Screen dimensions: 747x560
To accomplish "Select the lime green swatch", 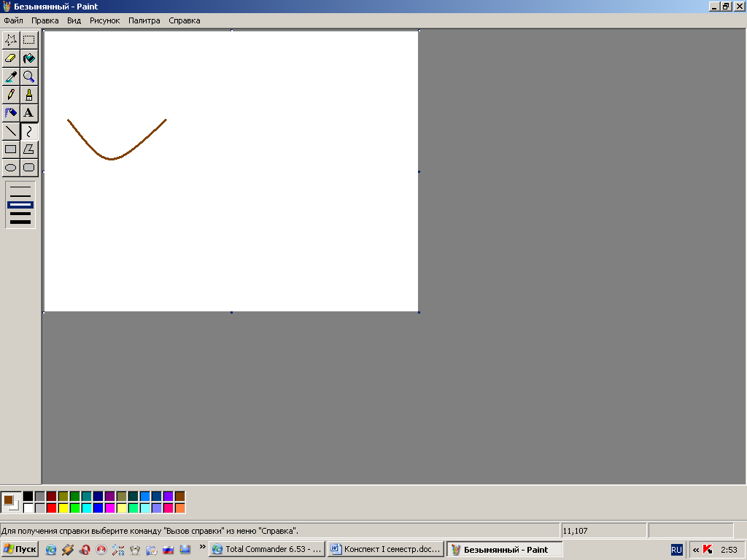I will (75, 508).
